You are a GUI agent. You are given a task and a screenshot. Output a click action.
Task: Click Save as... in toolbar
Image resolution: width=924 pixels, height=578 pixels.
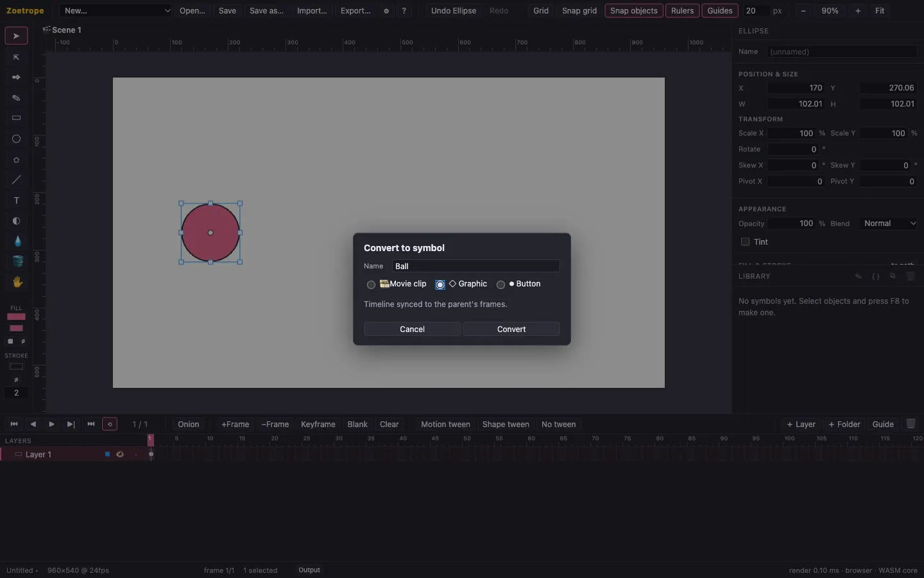[266, 11]
